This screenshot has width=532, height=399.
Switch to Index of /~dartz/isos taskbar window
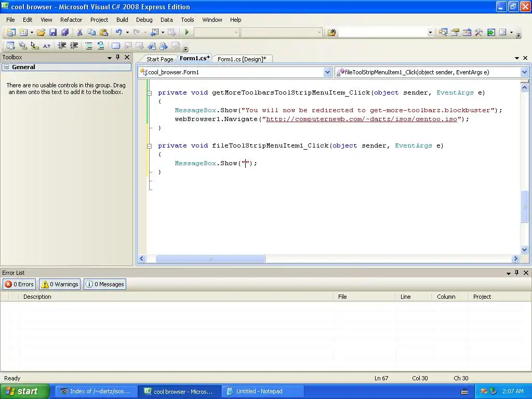(96, 391)
